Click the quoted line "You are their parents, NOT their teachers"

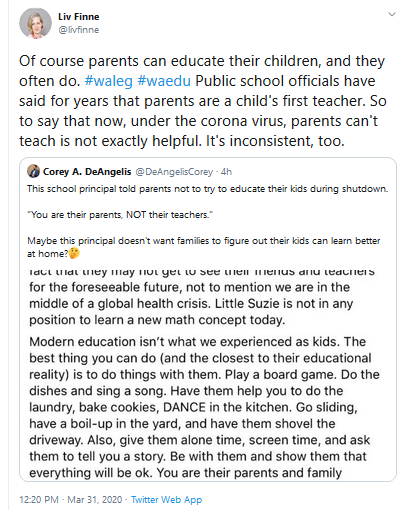point(120,215)
